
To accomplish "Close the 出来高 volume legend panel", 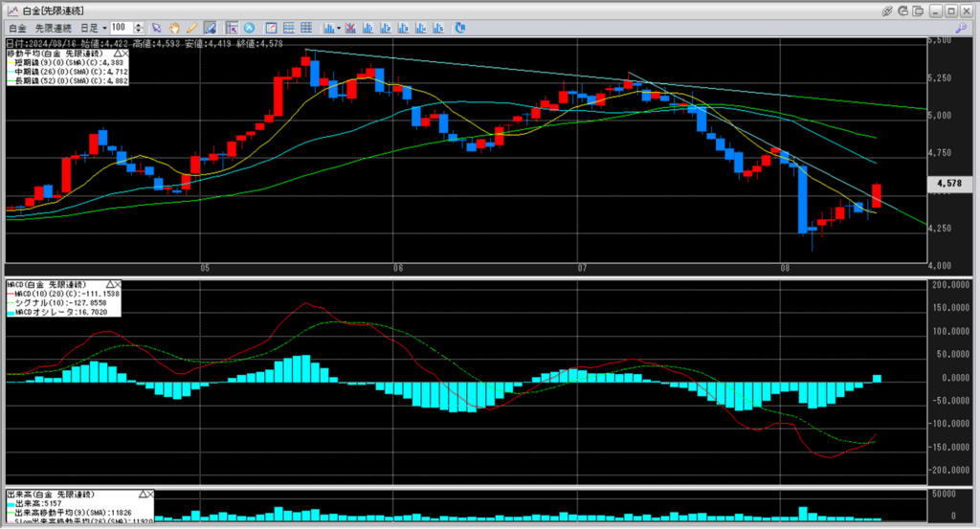I will coord(150,492).
